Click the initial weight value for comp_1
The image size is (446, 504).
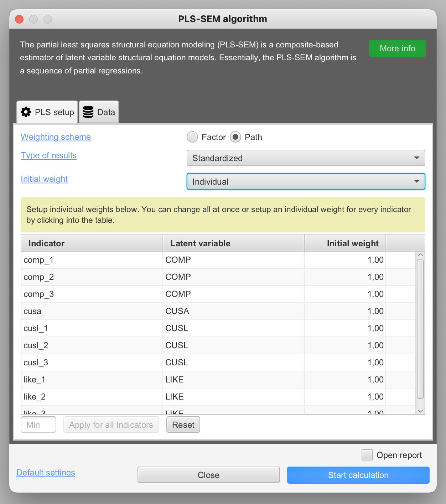pos(345,260)
